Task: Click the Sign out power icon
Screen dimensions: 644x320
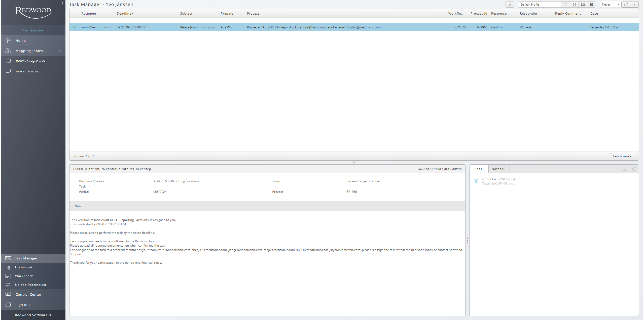Action: (8, 305)
